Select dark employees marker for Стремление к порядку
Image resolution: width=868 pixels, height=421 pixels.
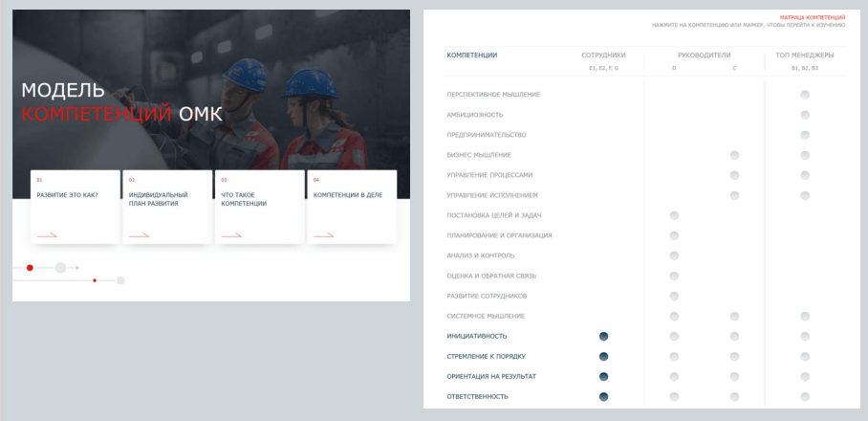pos(603,356)
